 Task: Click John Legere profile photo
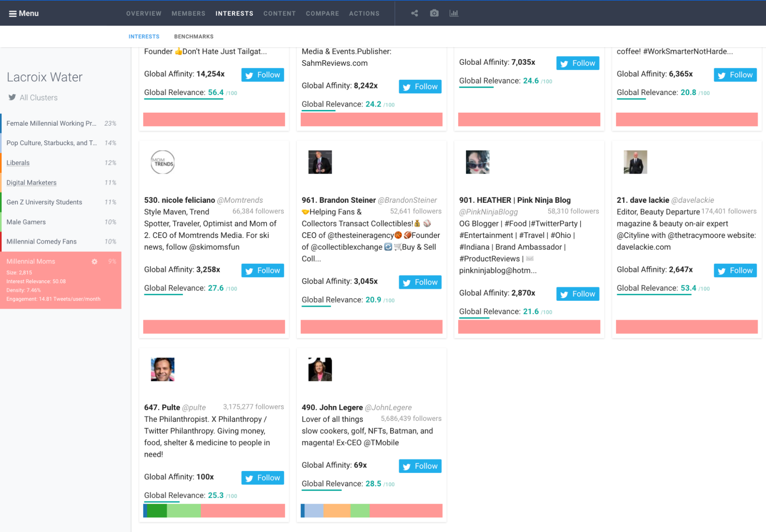point(320,369)
